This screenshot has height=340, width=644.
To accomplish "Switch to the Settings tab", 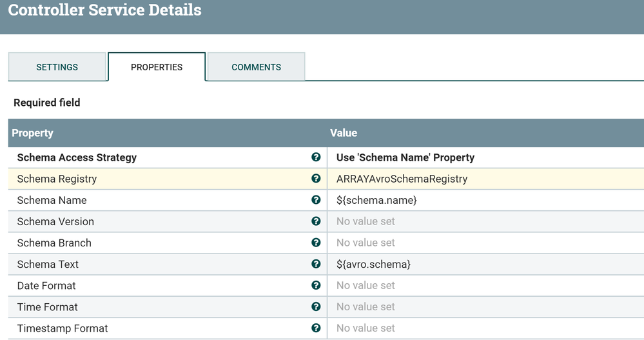I will pos(57,67).
